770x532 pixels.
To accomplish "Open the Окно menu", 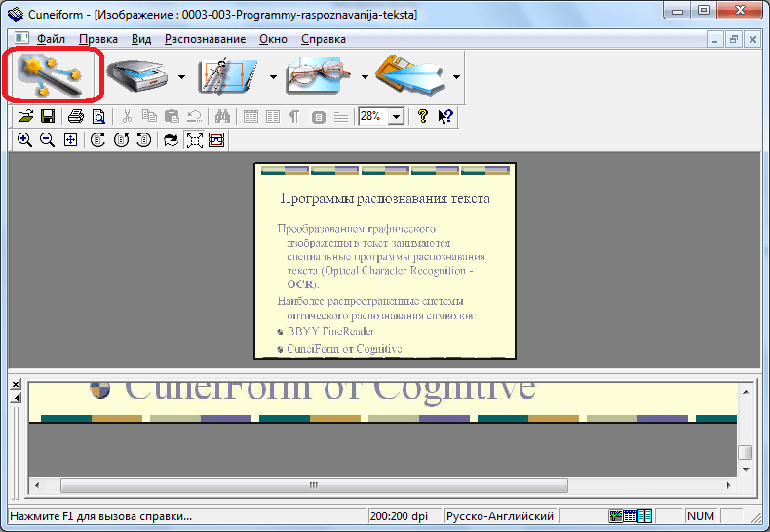I will [273, 39].
